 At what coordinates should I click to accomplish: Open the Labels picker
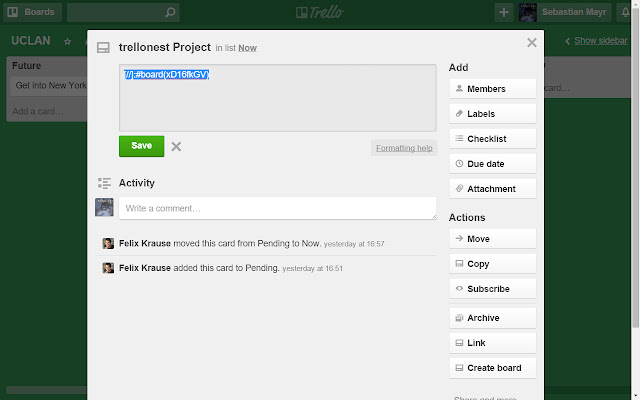coord(493,114)
